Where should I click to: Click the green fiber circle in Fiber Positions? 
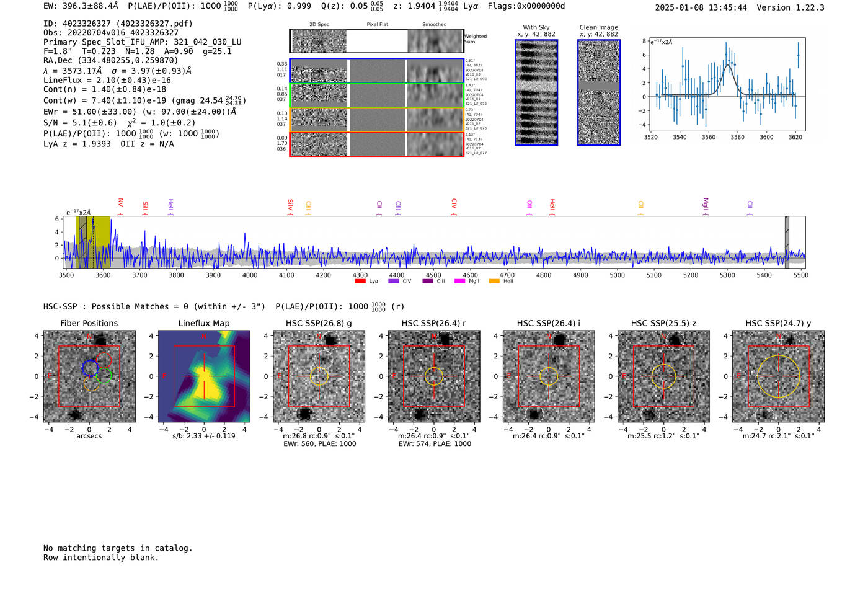[104, 375]
